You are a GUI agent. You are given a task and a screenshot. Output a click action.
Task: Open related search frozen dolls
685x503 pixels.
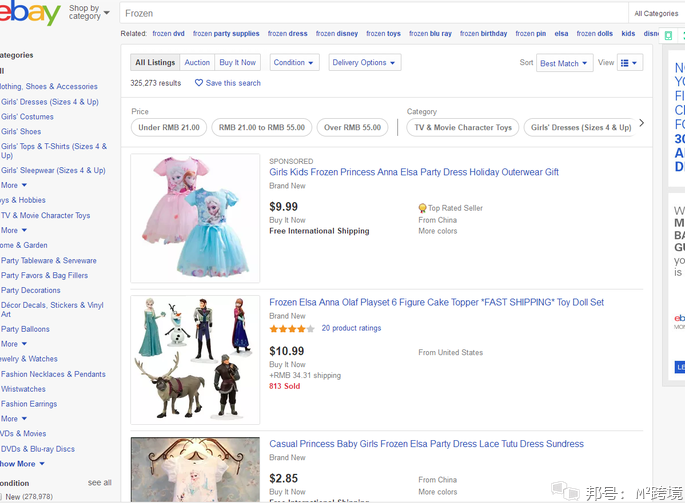[595, 34]
